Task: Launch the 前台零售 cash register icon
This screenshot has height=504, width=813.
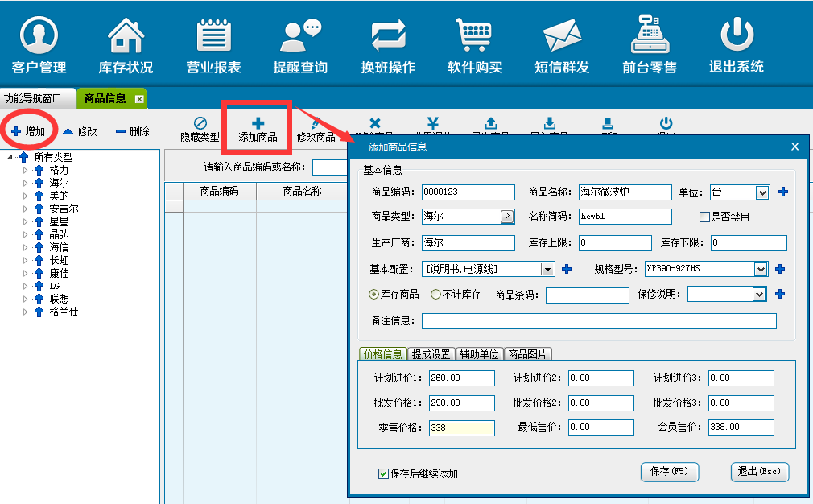Action: coord(649,36)
